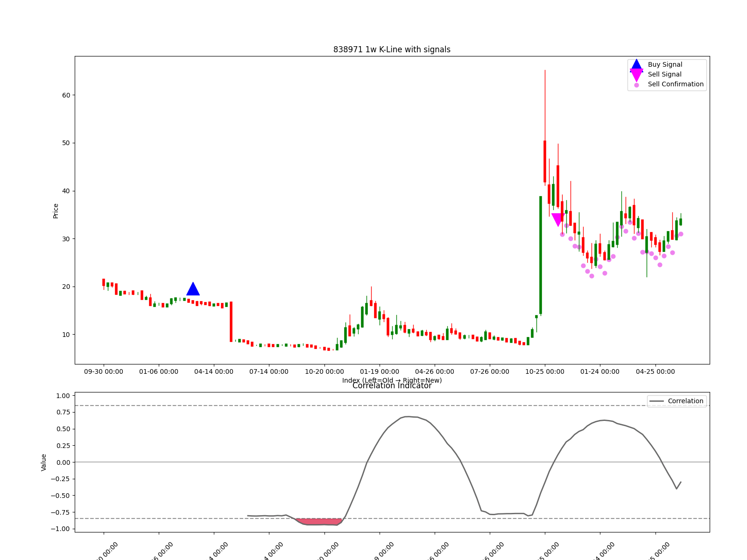Select the 'Sell Signal' legend label
Image resolution: width=747 pixels, height=560 pixels.
[664, 75]
